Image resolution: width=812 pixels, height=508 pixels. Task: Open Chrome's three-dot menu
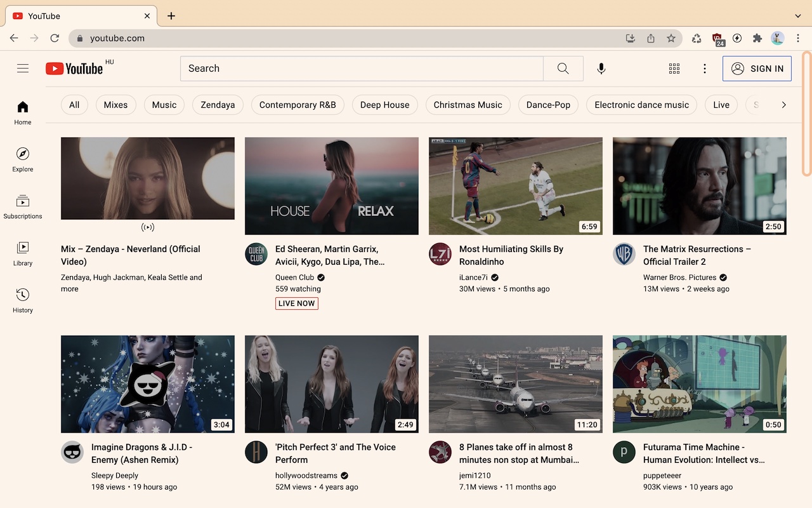tap(798, 38)
